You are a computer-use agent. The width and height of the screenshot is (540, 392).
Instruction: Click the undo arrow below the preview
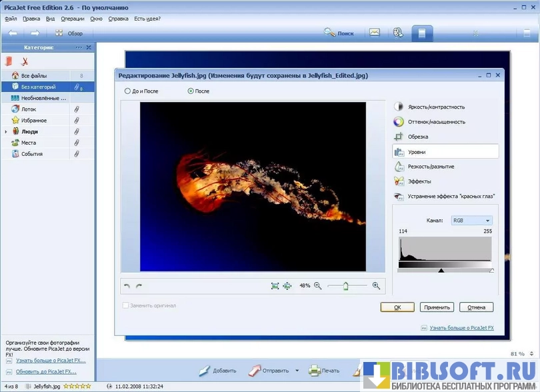[127, 286]
